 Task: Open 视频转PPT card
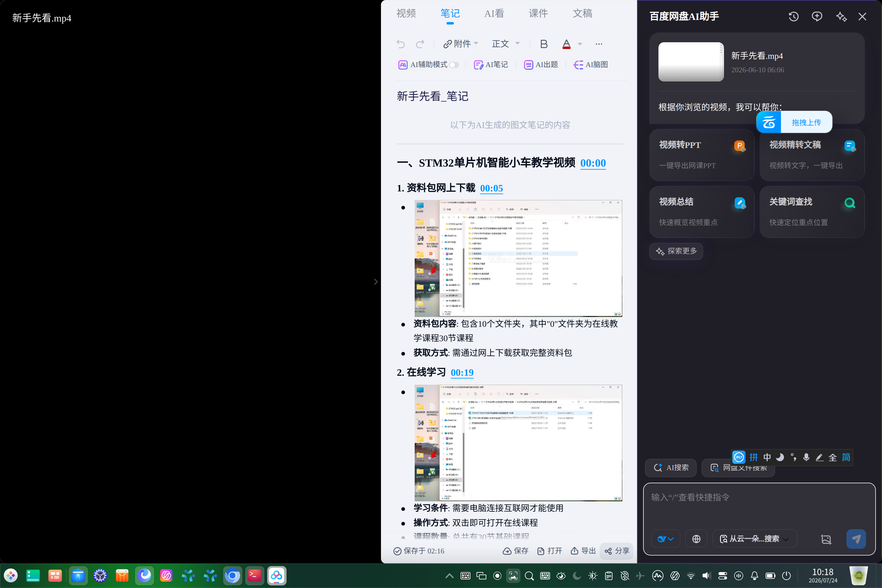[x=702, y=155]
